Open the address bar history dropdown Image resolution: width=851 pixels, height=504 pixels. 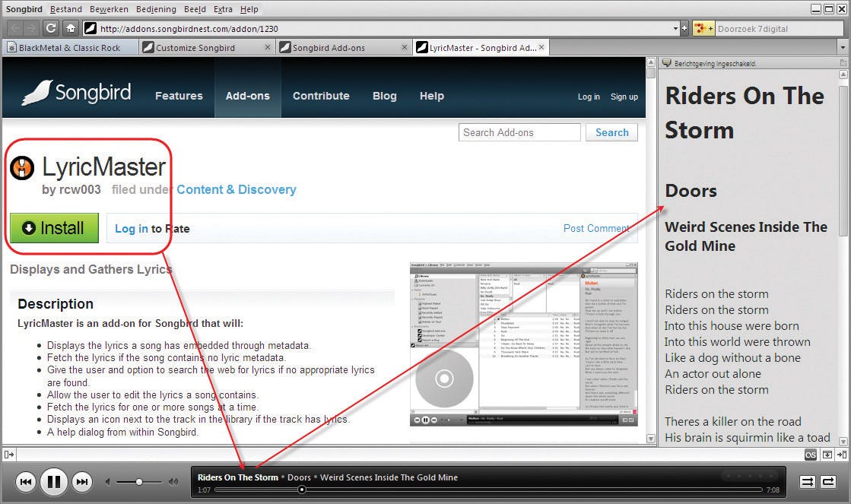[675, 29]
